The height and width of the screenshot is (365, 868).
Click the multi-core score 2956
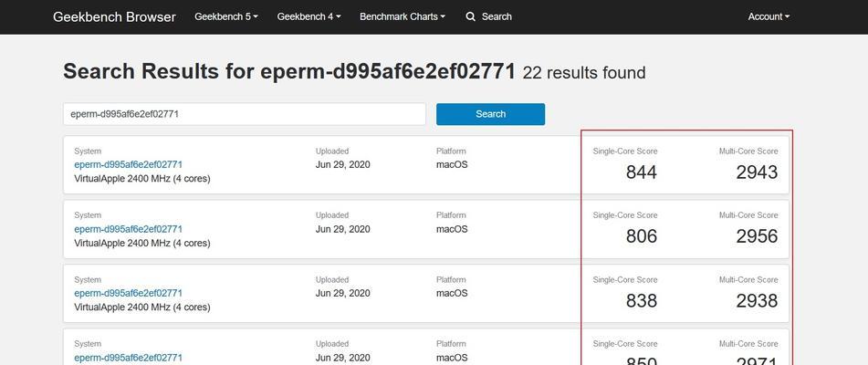[757, 236]
